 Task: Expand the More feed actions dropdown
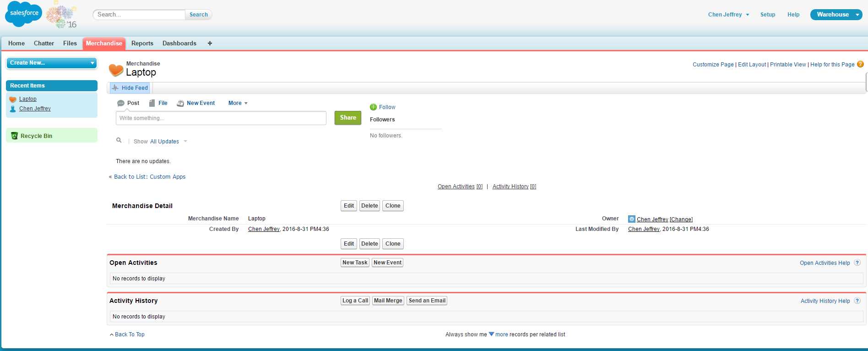238,103
